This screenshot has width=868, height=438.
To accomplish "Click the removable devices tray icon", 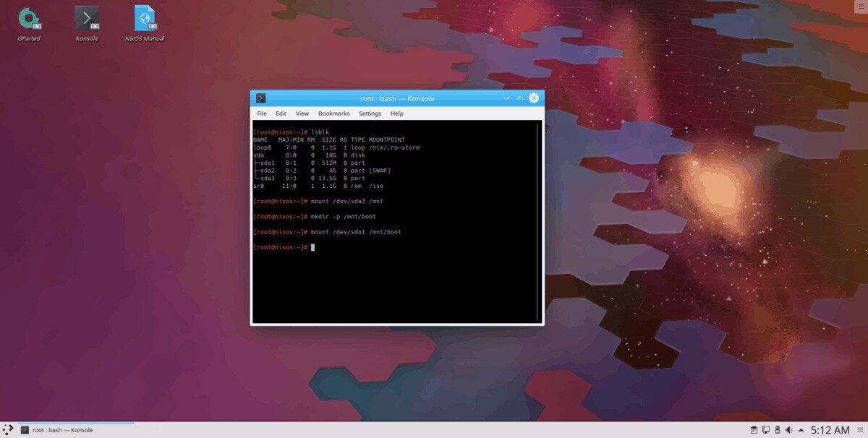I will (777, 430).
